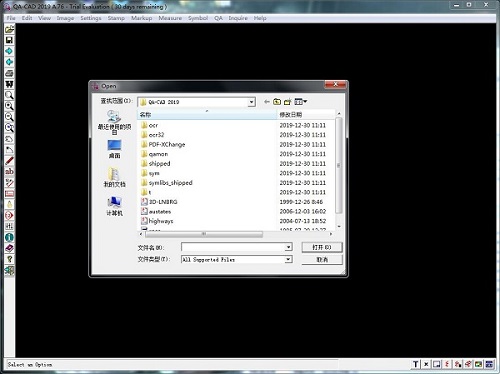Open the Markup menu
Image resolution: width=500 pixels, height=374 pixels.
141,18
